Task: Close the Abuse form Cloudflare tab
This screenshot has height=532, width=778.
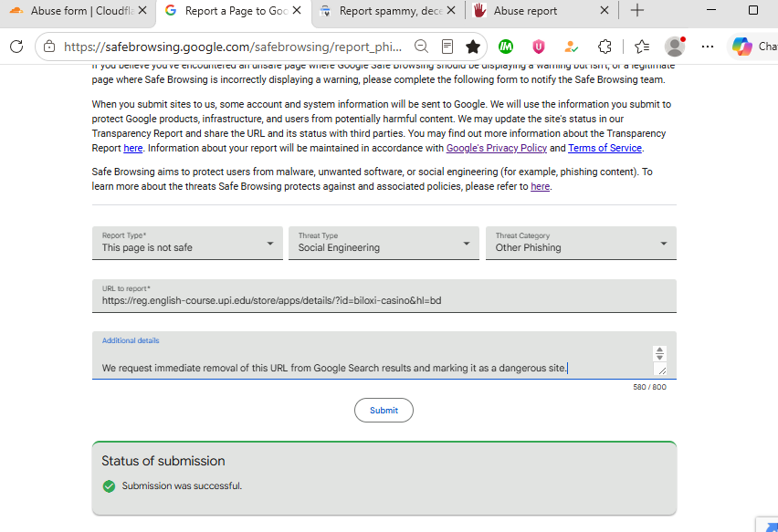Action: point(142,10)
